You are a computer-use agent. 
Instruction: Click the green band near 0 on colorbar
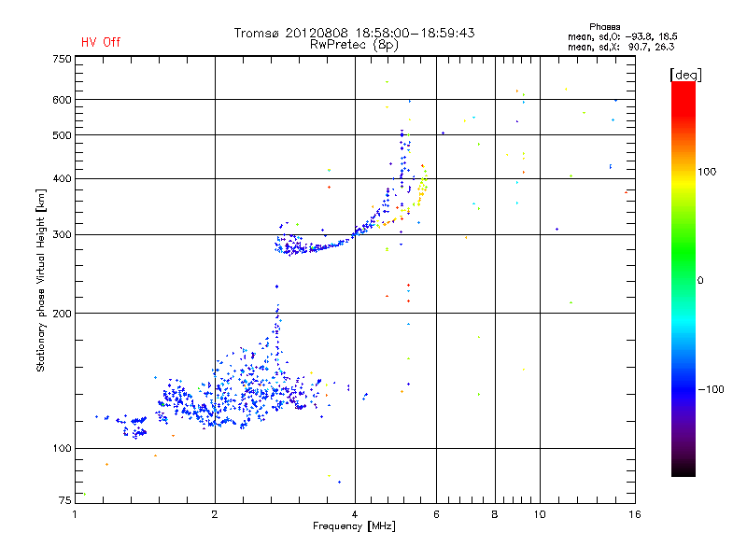click(x=684, y=280)
